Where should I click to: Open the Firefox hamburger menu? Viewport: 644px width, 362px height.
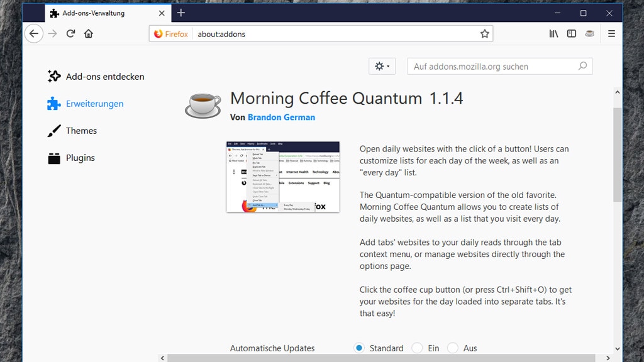[x=611, y=34]
